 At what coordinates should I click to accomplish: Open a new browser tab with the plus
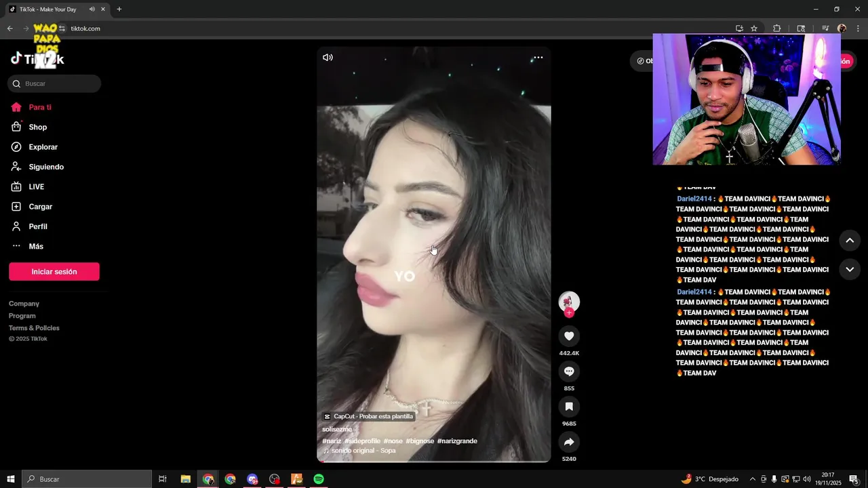pos(119,9)
